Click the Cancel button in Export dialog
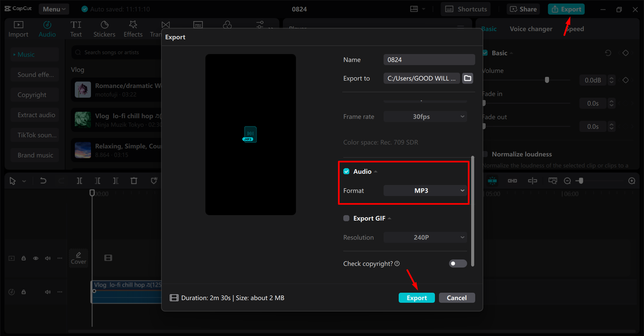The height and width of the screenshot is (336, 644). 457,298
